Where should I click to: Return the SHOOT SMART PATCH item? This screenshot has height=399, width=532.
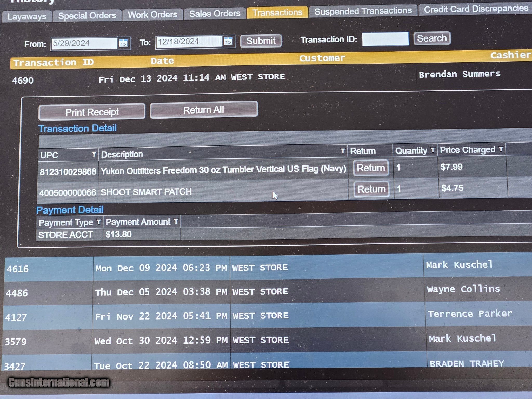click(x=371, y=189)
